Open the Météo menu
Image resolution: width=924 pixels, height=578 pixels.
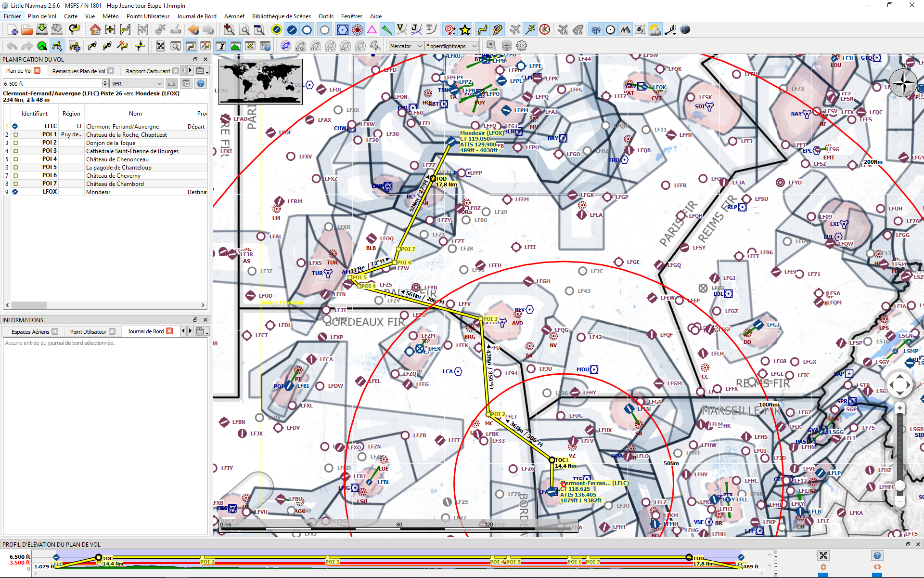click(x=110, y=16)
